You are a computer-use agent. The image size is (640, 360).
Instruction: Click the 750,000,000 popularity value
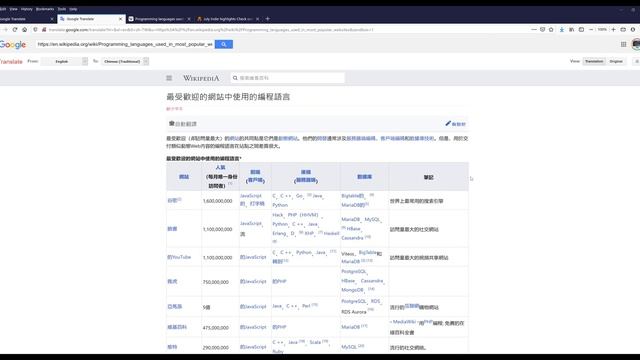pos(216,282)
